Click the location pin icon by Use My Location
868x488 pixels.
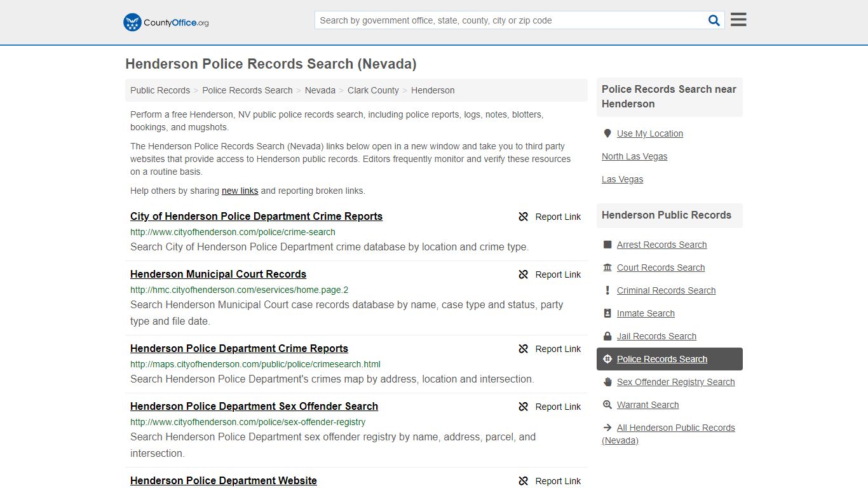(607, 133)
